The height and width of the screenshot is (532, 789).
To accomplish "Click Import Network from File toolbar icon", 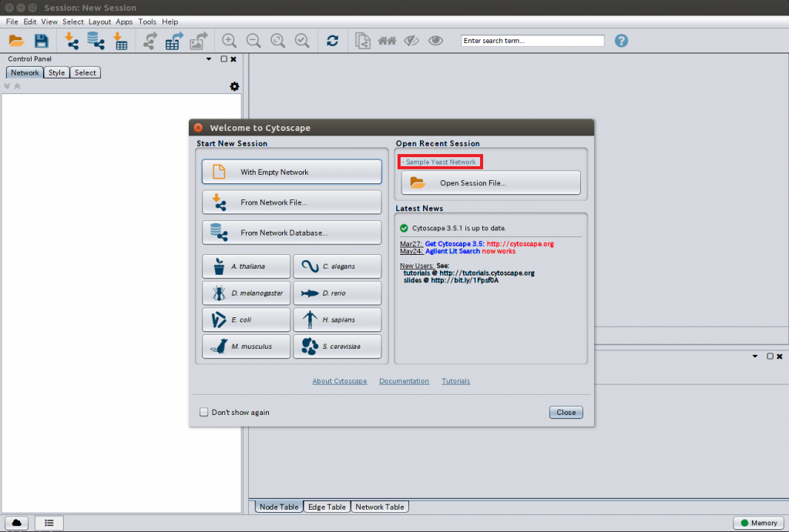I will click(72, 41).
